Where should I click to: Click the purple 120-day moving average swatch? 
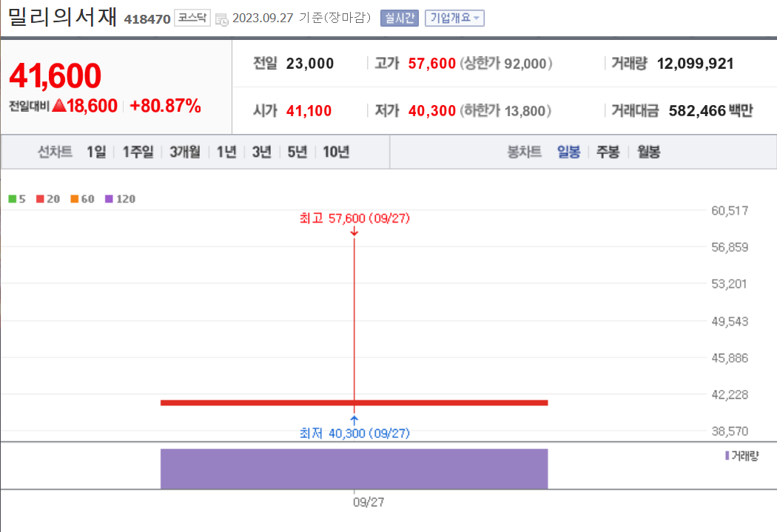(109, 198)
